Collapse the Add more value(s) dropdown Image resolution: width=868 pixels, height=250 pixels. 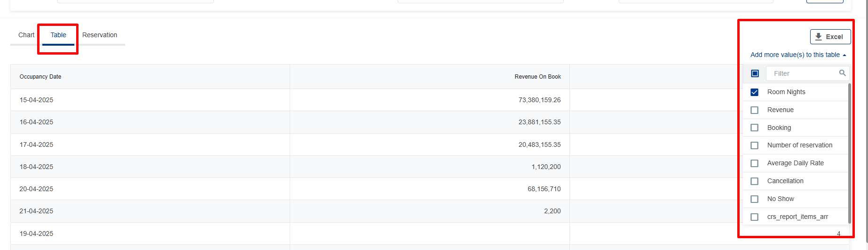(x=798, y=55)
